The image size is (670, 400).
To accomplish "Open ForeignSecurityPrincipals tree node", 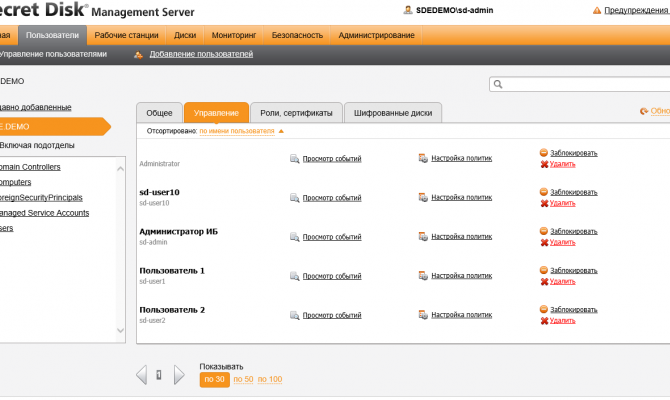I will pos(41,197).
